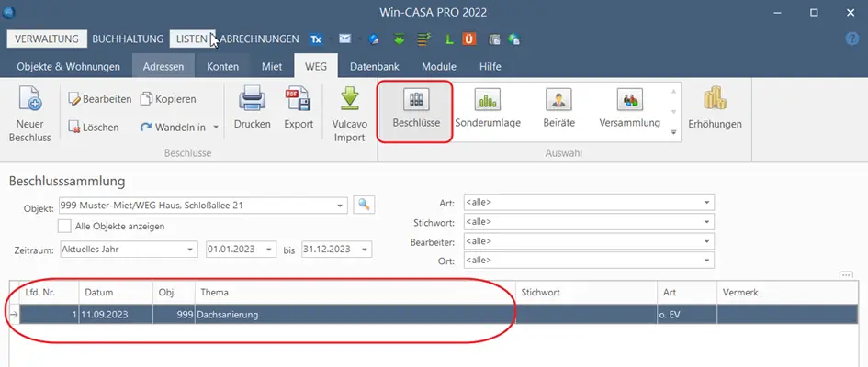Click the green L toolbar icon
Screen dimensions: 868x367
(449, 39)
